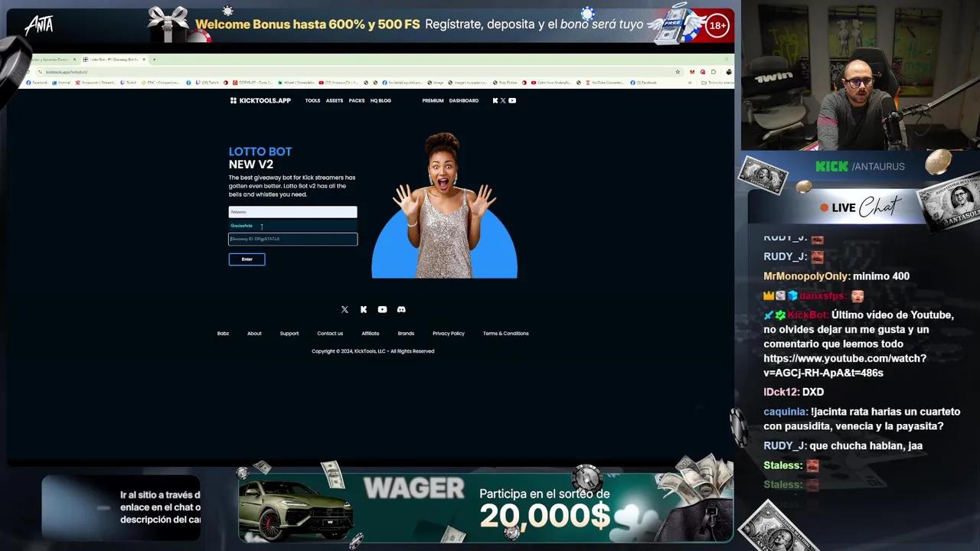Open the Brands link in the footer

click(x=406, y=334)
